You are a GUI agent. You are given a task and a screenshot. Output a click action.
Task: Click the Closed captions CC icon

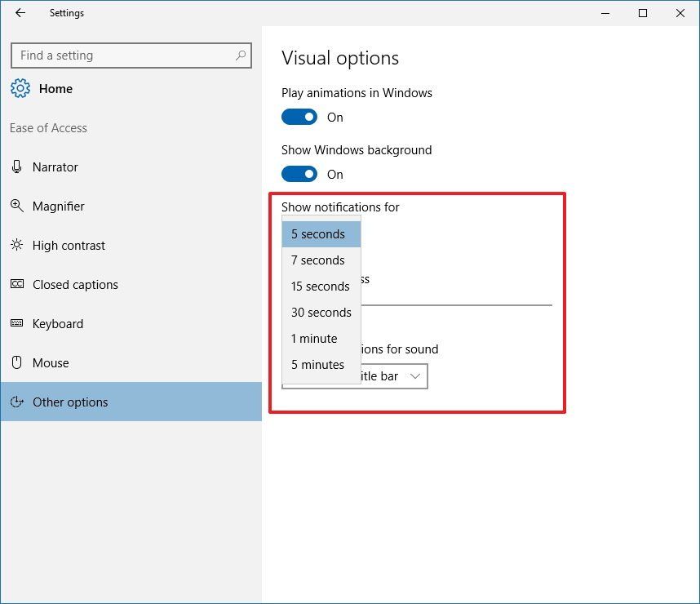click(x=17, y=284)
